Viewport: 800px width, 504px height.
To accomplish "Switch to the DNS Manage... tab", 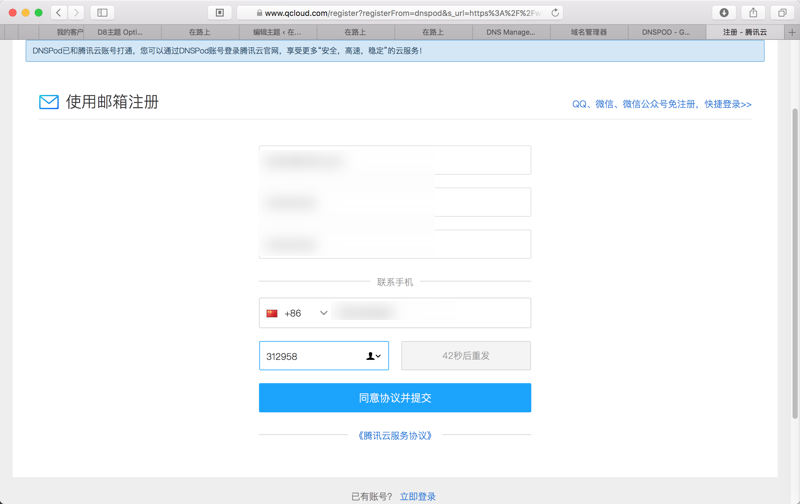I will tap(511, 32).
